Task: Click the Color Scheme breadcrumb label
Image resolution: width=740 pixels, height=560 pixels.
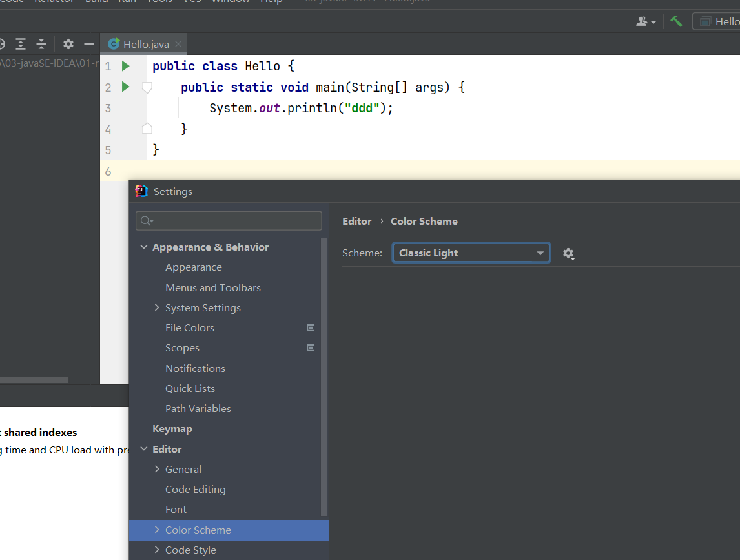Action: coord(424,222)
